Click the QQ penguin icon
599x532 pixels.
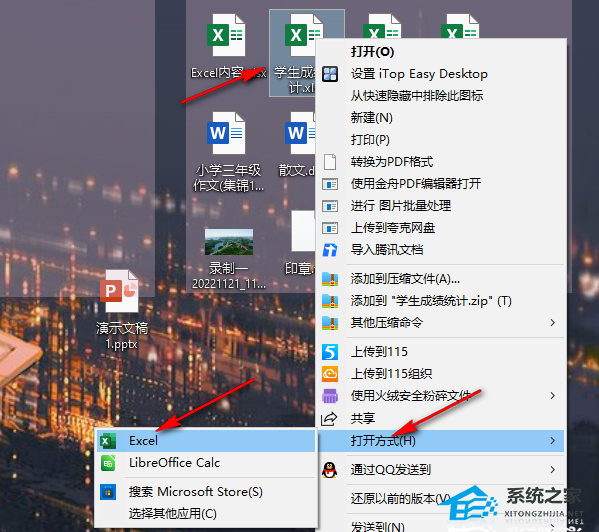tap(330, 470)
